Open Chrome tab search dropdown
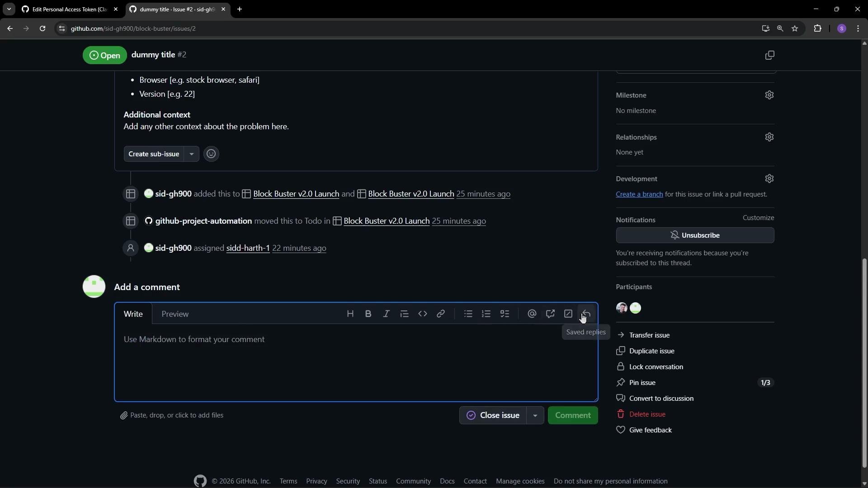This screenshot has height=488, width=868. coord(9,9)
